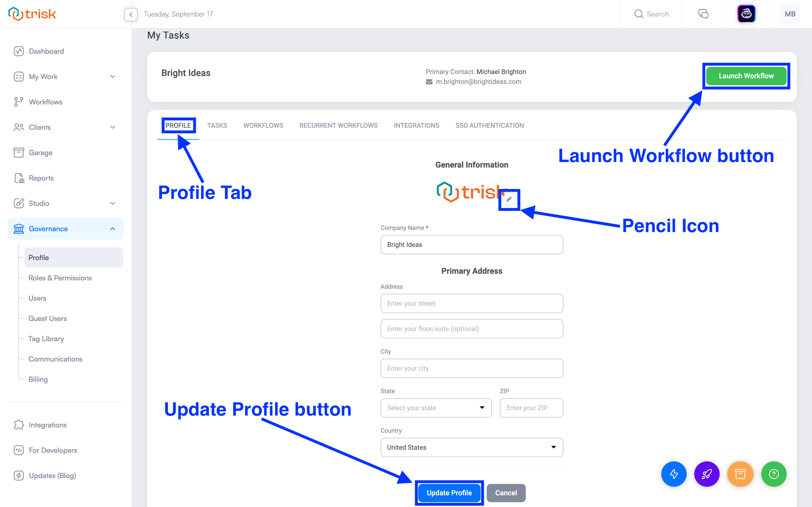
Task: Click the pencil icon to edit logo
Action: [509, 199]
